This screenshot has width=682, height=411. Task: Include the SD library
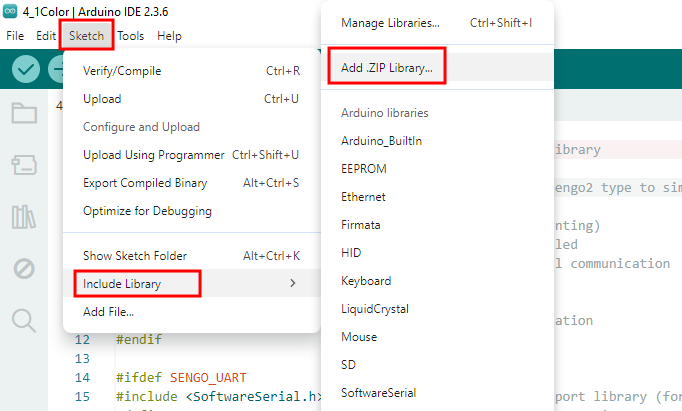[x=437, y=365]
